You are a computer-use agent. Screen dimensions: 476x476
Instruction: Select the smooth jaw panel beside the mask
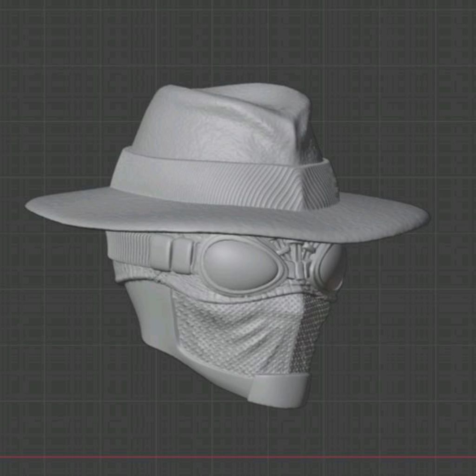(x=149, y=316)
